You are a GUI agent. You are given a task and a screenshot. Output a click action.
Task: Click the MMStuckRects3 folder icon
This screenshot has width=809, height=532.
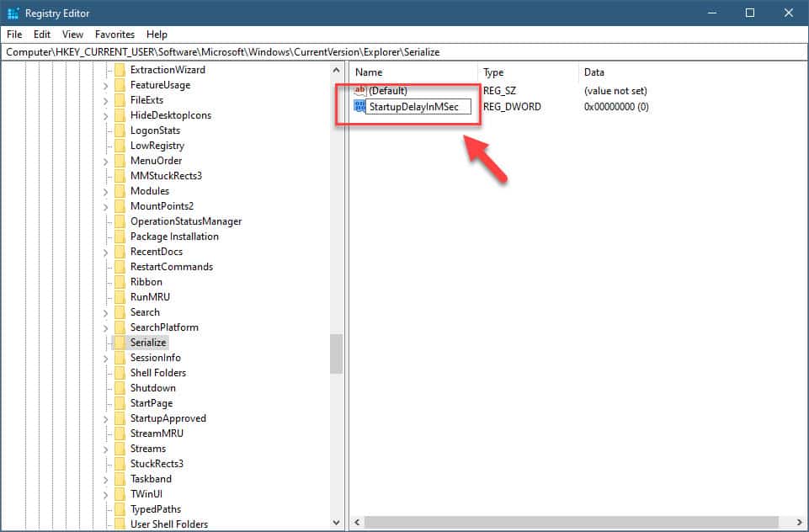[120, 175]
